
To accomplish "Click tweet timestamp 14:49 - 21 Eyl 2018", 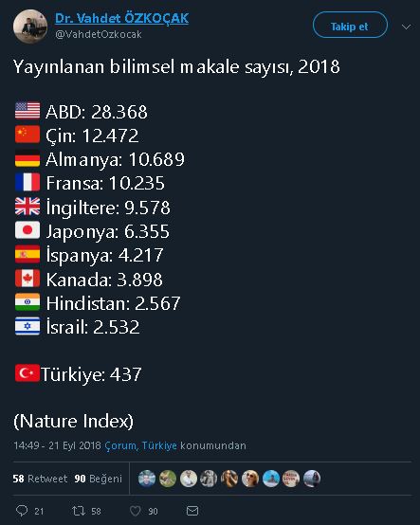I will 57,445.
